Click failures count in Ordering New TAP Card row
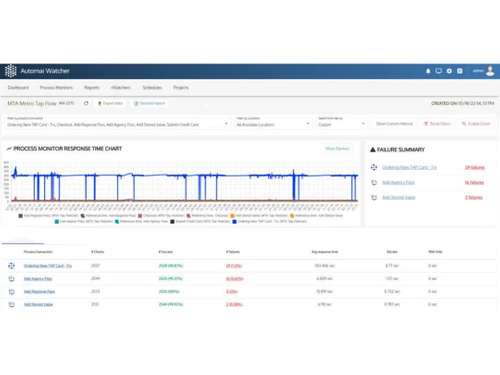 [x=234, y=266]
